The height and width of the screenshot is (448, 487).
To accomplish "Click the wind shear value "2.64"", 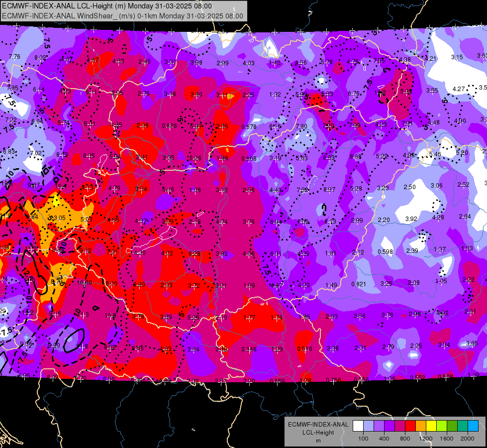I will click(x=465, y=217).
